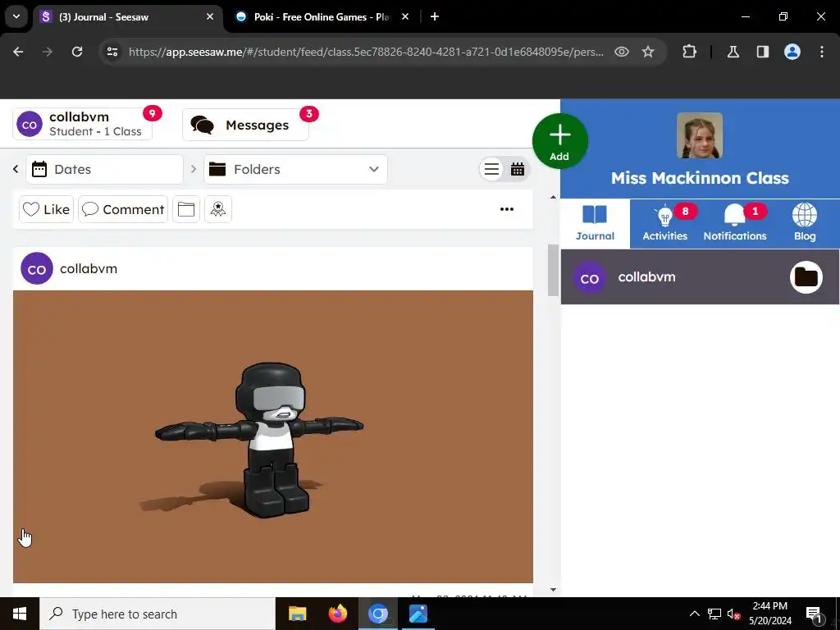Open a new browser tab

(x=435, y=16)
